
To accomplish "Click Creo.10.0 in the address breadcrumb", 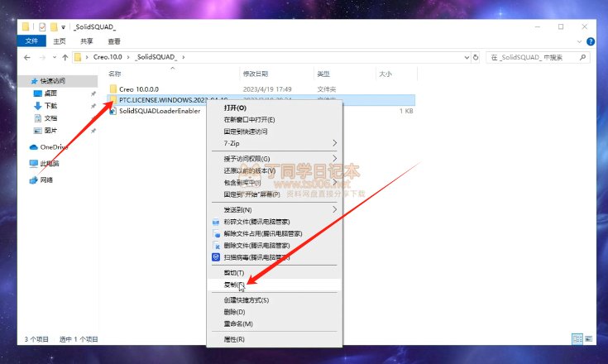I will pos(108,57).
